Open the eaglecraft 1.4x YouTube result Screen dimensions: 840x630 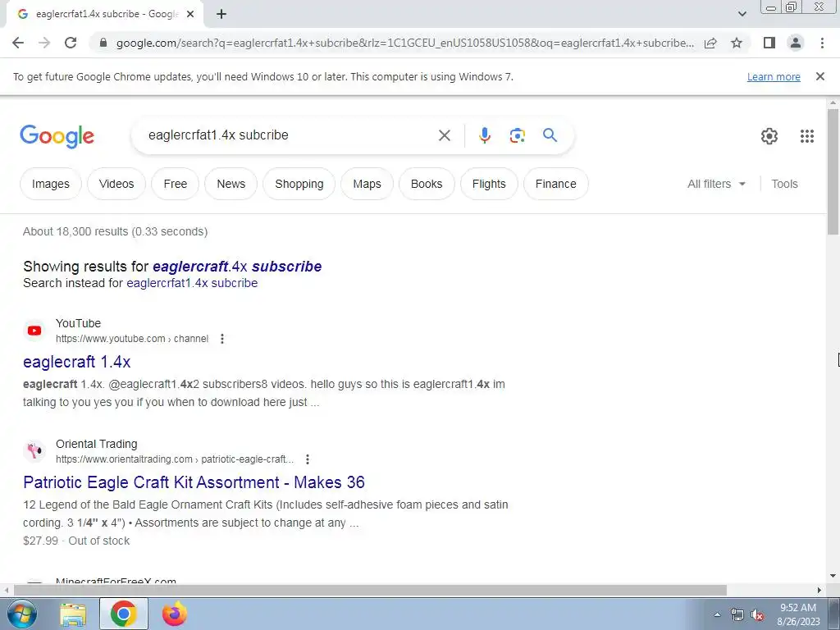pos(76,362)
